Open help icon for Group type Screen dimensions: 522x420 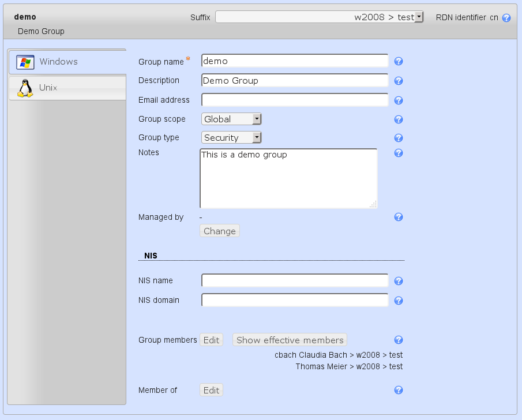pyautogui.click(x=398, y=138)
